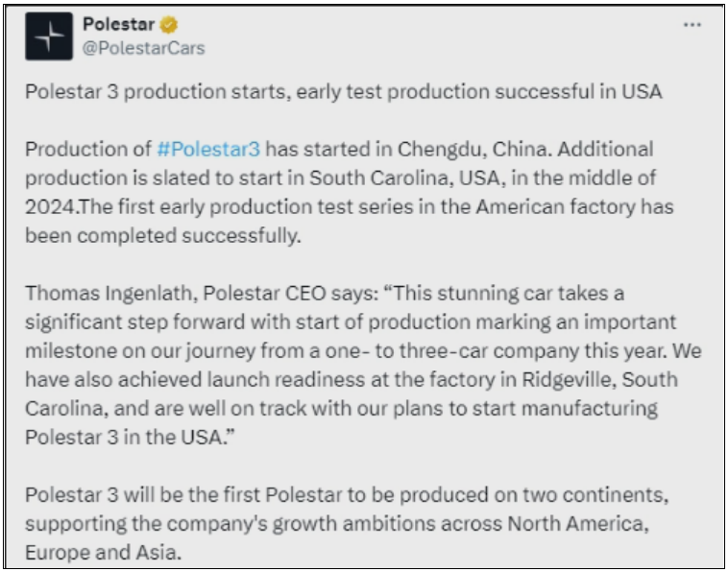Click 'Europe and Asia' on last line
728x571 pixels.
pyautogui.click(x=103, y=552)
